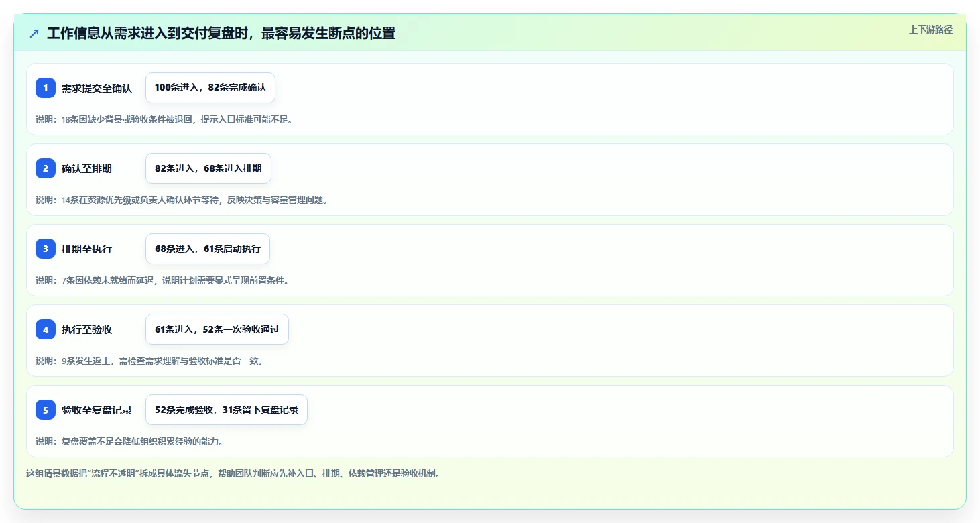
Task: Select the 52条完成验收，31条留下复盘记录 pill
Action: [x=227, y=410]
